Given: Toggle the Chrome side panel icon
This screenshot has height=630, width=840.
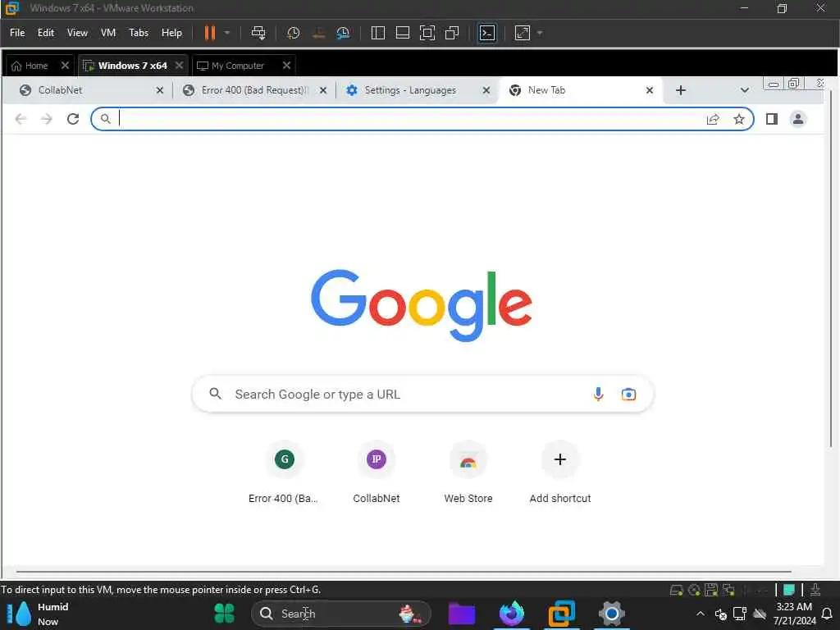Looking at the screenshot, I should pos(771,119).
